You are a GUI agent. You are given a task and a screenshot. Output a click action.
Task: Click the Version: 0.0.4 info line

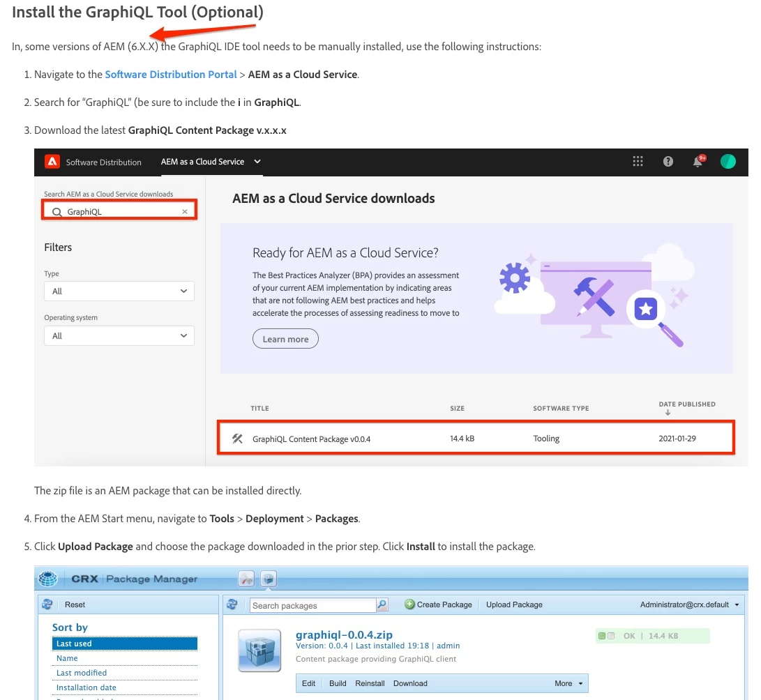(377, 646)
